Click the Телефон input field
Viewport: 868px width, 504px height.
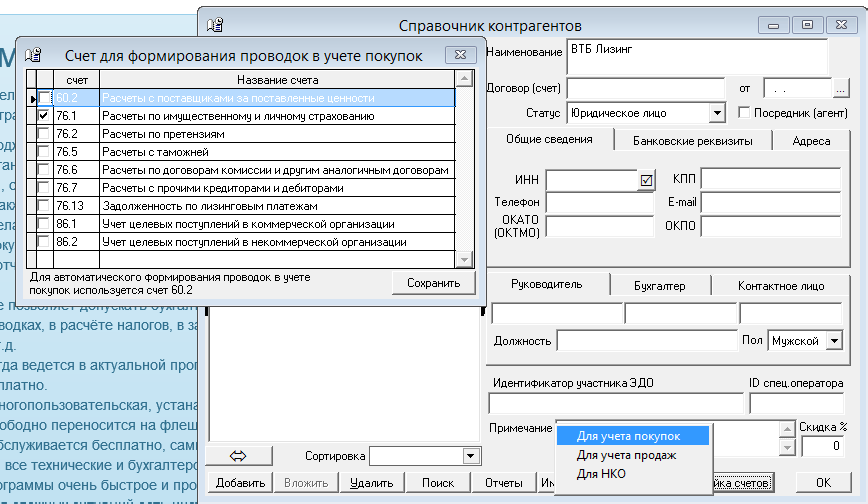(x=600, y=202)
